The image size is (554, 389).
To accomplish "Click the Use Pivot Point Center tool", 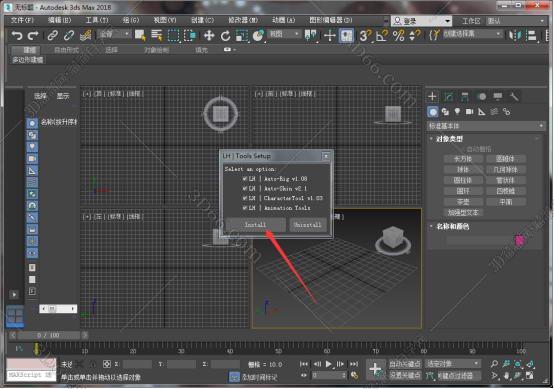I will point(311,35).
